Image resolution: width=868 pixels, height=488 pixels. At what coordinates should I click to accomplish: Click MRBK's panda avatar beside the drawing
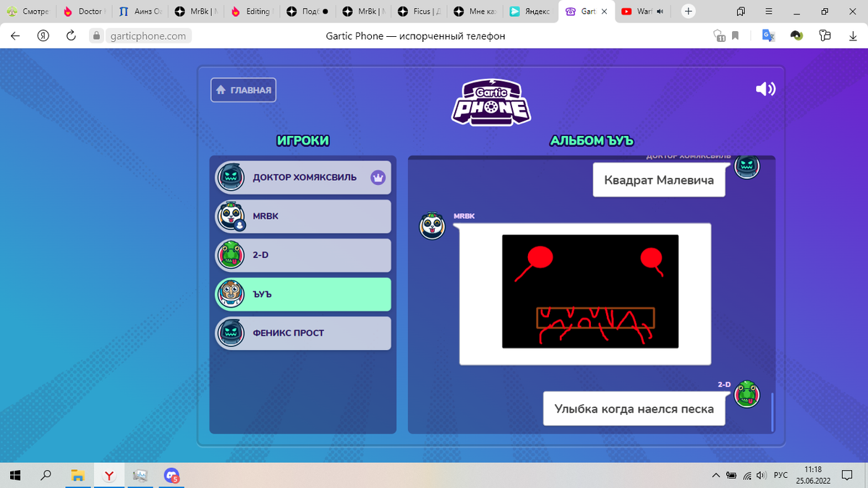tap(433, 226)
